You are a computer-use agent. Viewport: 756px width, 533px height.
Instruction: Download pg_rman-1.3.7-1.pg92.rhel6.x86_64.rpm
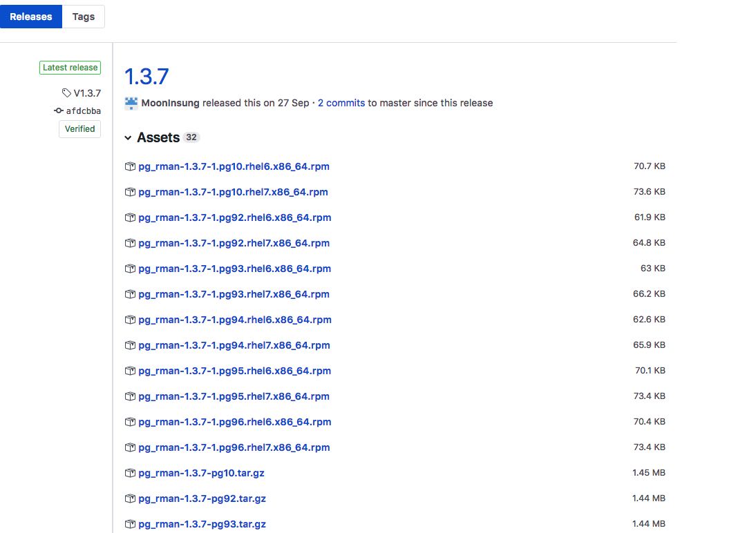point(235,217)
